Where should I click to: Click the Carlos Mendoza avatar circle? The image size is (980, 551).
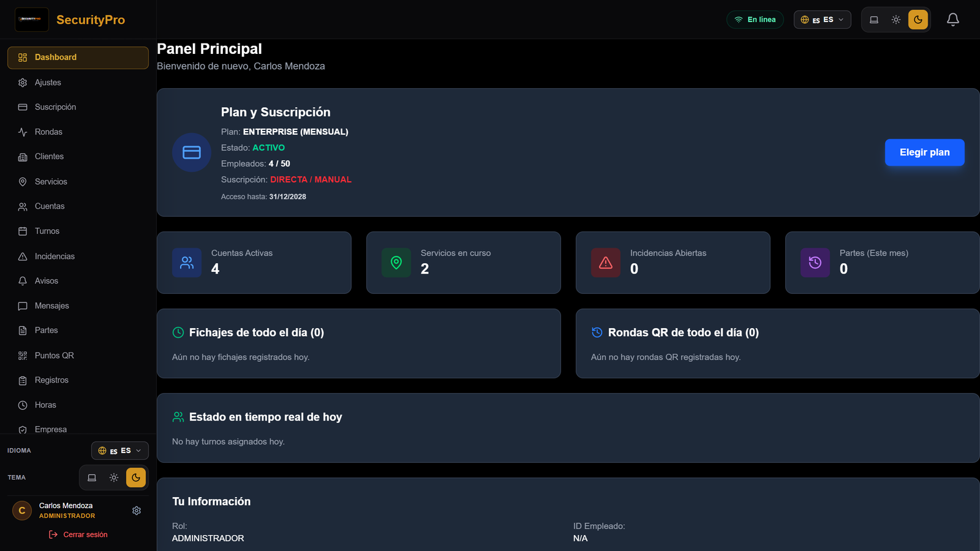pos(22,511)
